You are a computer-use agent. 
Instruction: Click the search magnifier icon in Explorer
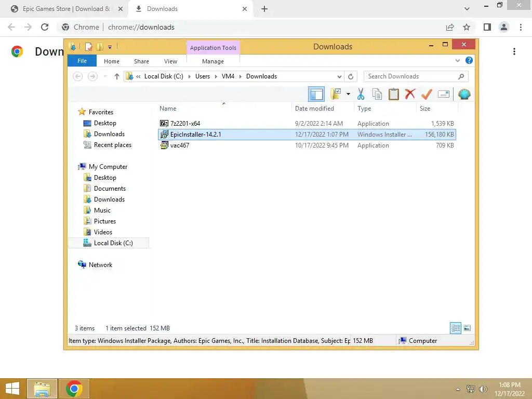point(461,76)
